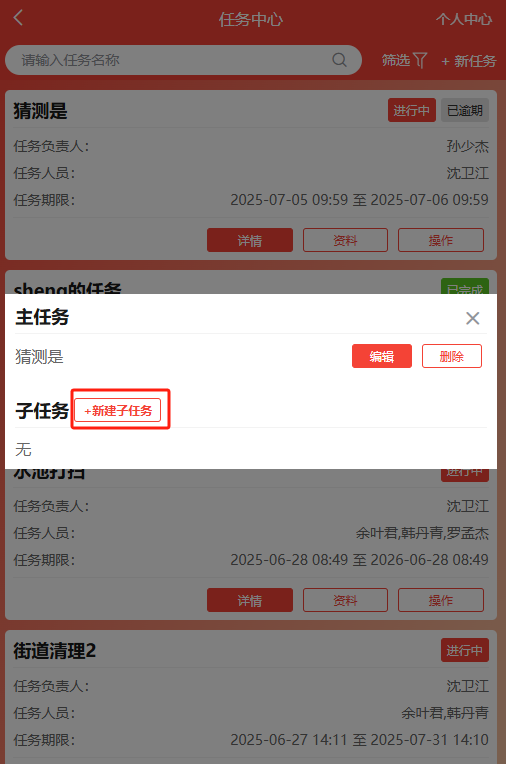Open 详情 for the 沈卫江 pool task
Screen dimensions: 506x764
coord(250,600)
